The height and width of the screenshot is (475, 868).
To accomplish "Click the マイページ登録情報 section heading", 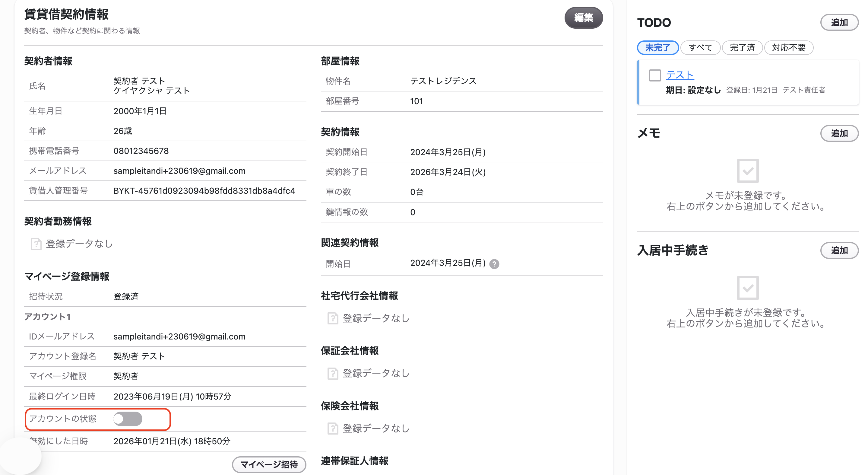I will pyautogui.click(x=67, y=276).
